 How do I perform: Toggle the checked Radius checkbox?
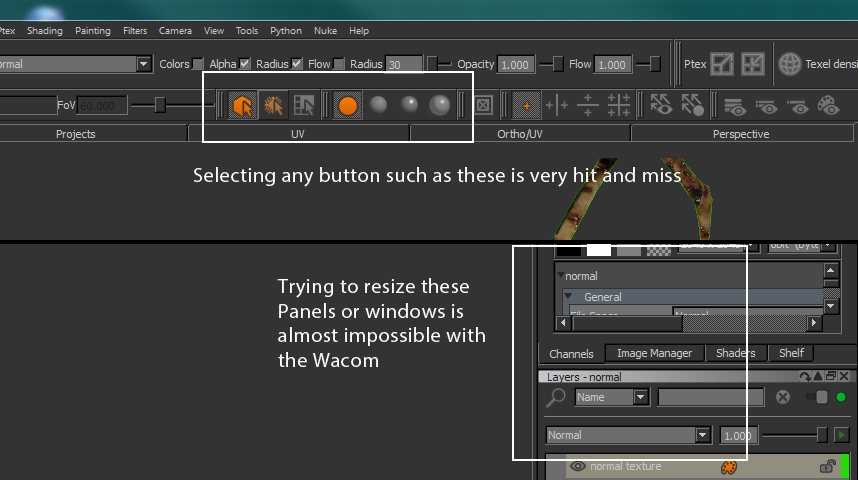(297, 64)
